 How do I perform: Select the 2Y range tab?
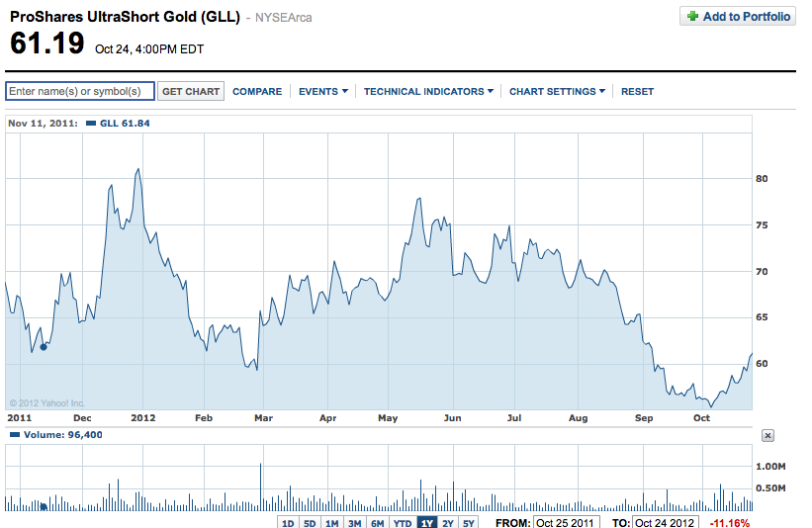tap(448, 522)
